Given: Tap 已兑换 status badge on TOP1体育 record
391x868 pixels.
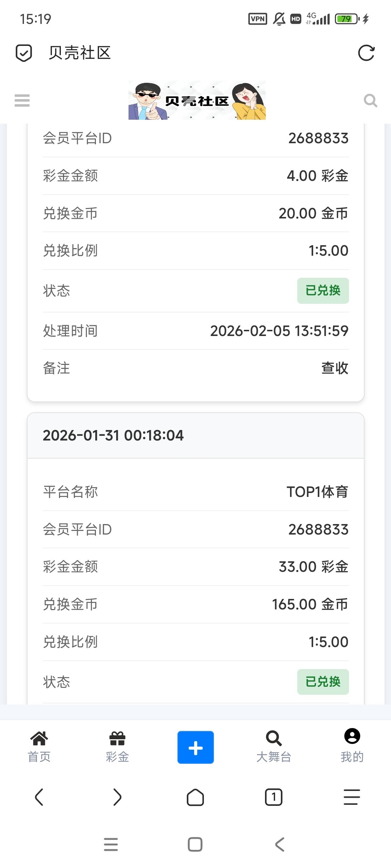Looking at the screenshot, I should tap(323, 682).
